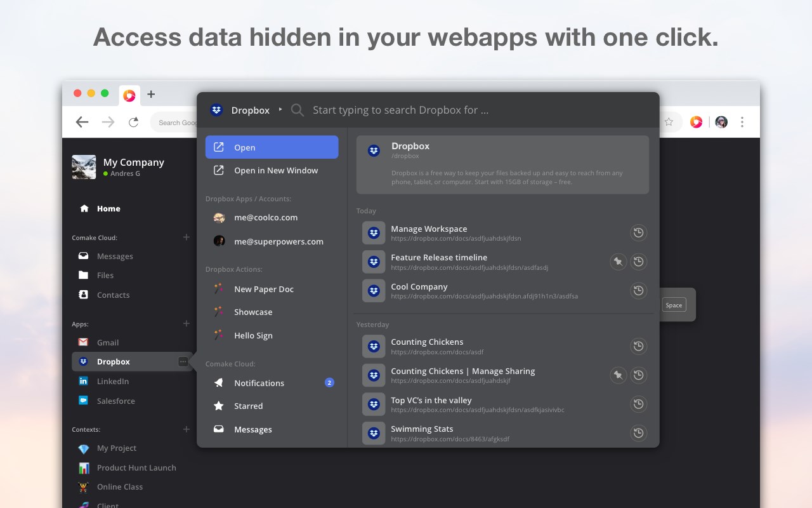
Task: Click the history icon for Feature Release timeline
Action: [639, 261]
